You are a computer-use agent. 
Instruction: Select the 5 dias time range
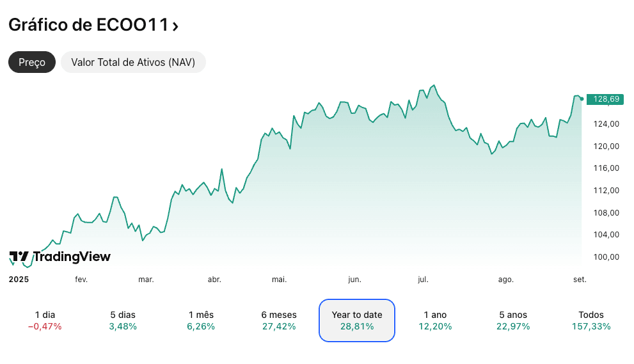click(x=123, y=320)
